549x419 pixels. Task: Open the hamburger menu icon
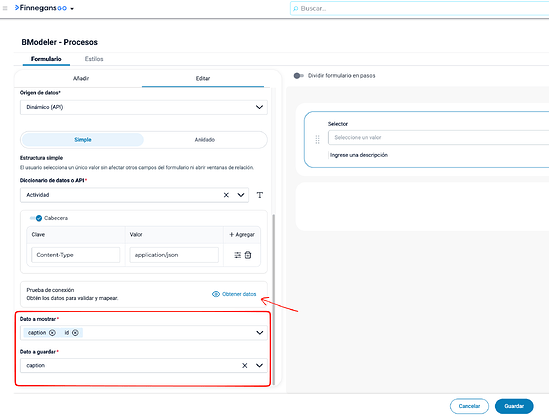(x=5, y=8)
